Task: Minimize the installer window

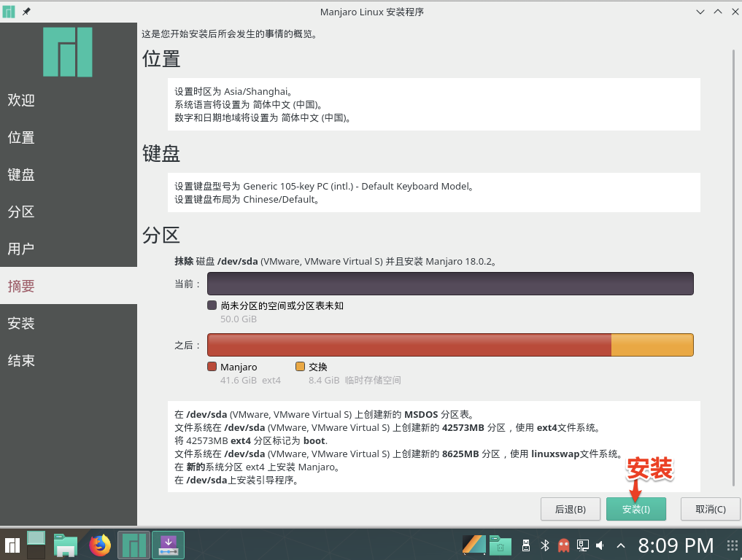Action: click(700, 12)
